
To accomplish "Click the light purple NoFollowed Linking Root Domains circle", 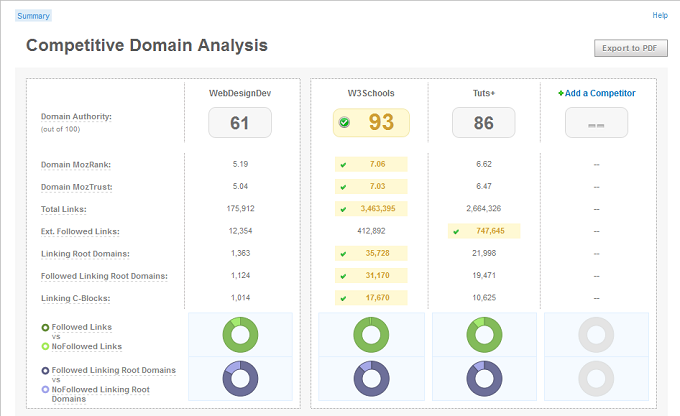I will [x=45, y=390].
